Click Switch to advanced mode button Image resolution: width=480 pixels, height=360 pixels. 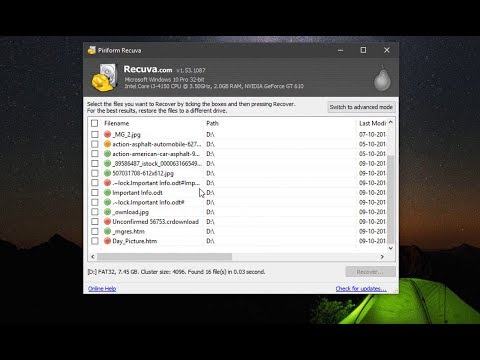pyautogui.click(x=361, y=107)
